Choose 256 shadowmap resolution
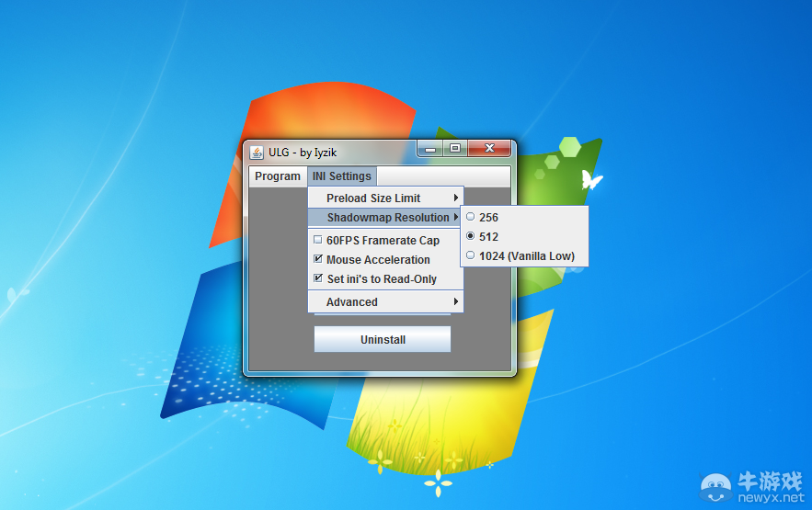812x510 pixels. click(470, 217)
